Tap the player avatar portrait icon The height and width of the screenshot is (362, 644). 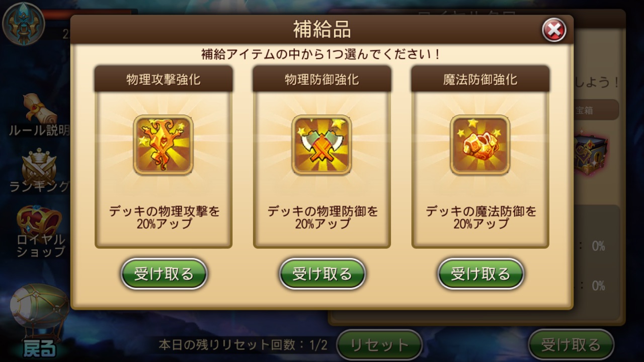tap(24, 24)
